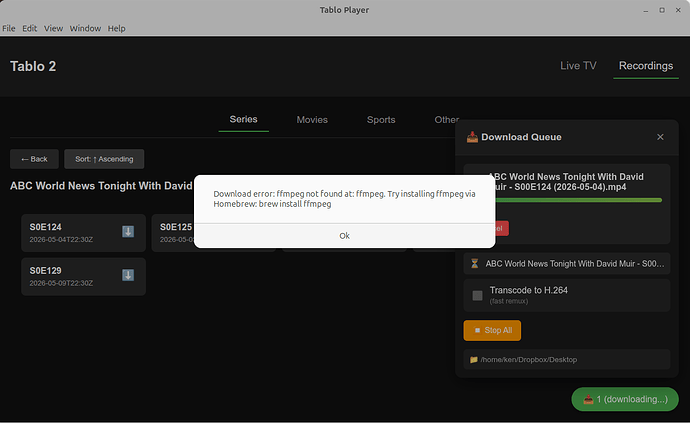Select the S0E124 episode card

pyautogui.click(x=83, y=233)
